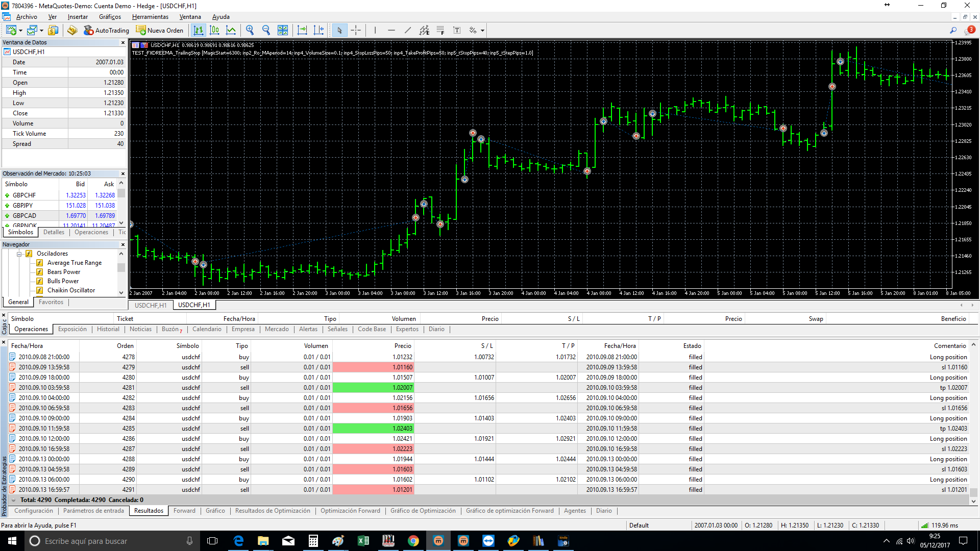Select the Fibonacci retracement tool
Screen dimensions: 980x551
[x=440, y=31]
